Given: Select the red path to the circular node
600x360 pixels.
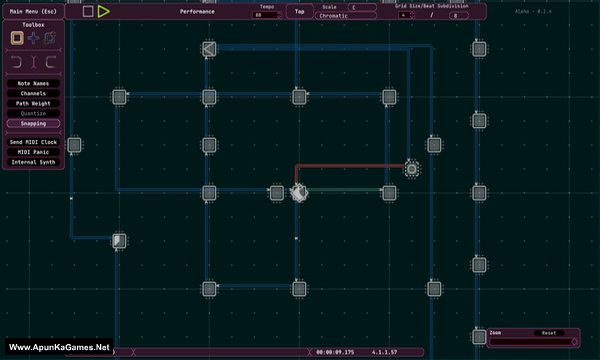Looking at the screenshot, I should [350, 166].
